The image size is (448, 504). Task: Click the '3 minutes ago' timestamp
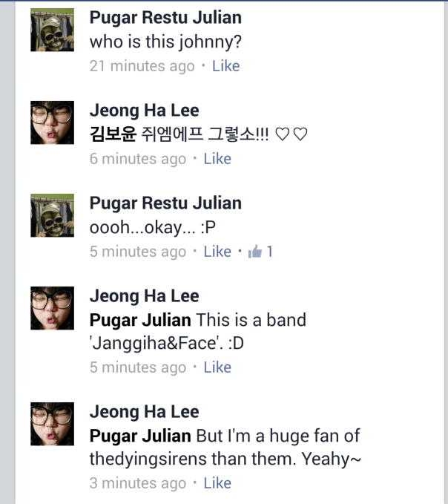pyautogui.click(x=137, y=483)
